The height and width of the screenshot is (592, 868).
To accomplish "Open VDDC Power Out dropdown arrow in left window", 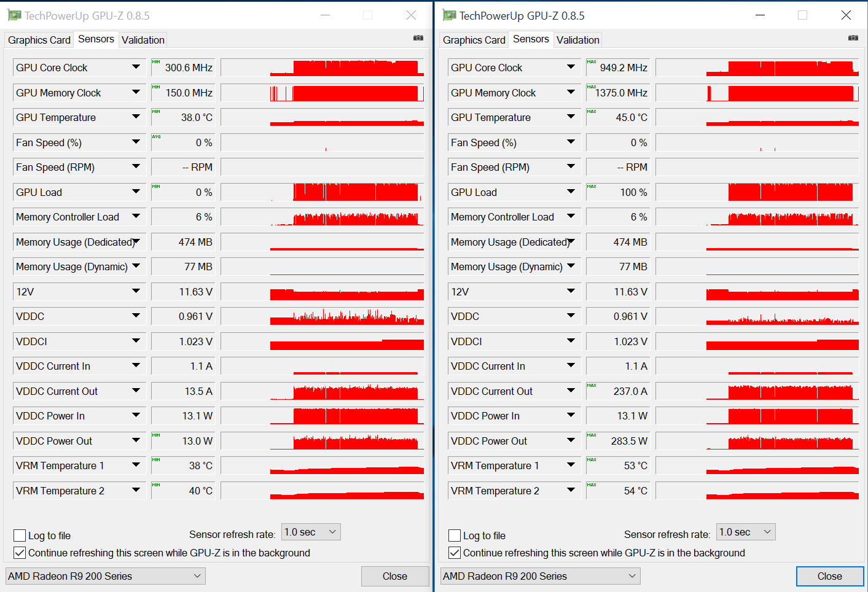I will tap(136, 440).
